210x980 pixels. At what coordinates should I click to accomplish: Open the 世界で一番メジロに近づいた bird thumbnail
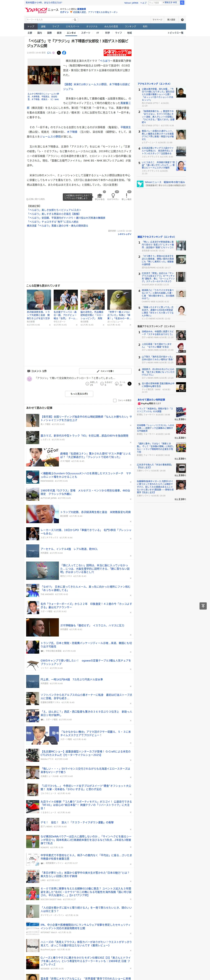click(119, 300)
